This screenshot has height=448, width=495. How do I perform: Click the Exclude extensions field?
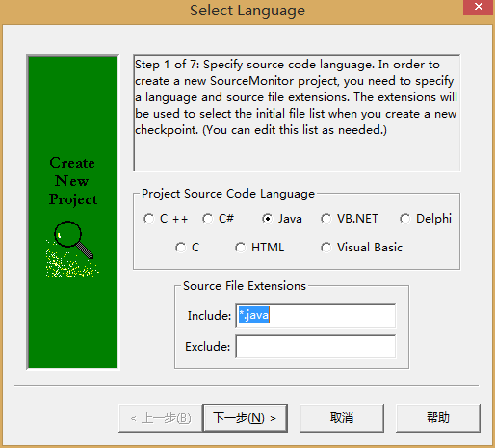[316, 347]
